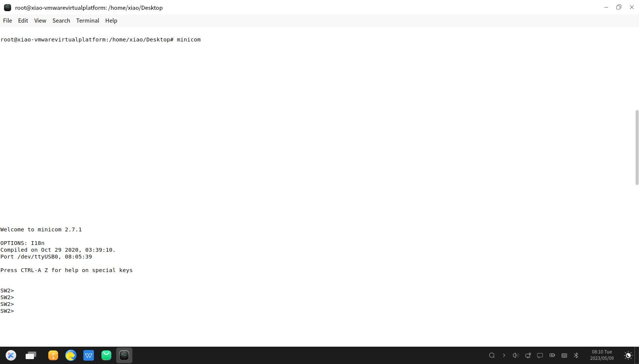The width and height of the screenshot is (639, 364).
Task: Open the green app store taskbar icon
Action: [106, 355]
